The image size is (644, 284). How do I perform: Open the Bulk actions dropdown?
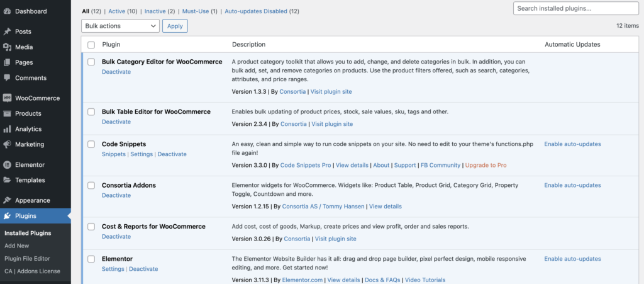[120, 26]
